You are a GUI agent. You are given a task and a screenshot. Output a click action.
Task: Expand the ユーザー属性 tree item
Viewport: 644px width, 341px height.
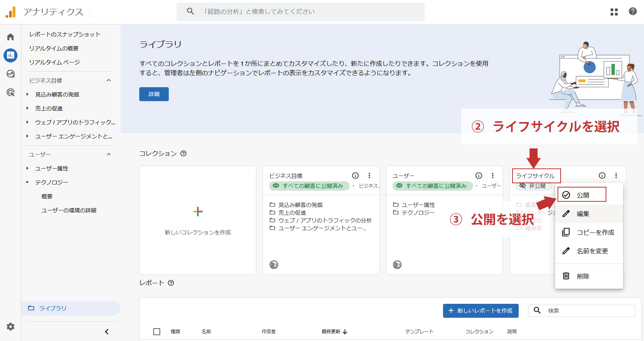point(27,169)
